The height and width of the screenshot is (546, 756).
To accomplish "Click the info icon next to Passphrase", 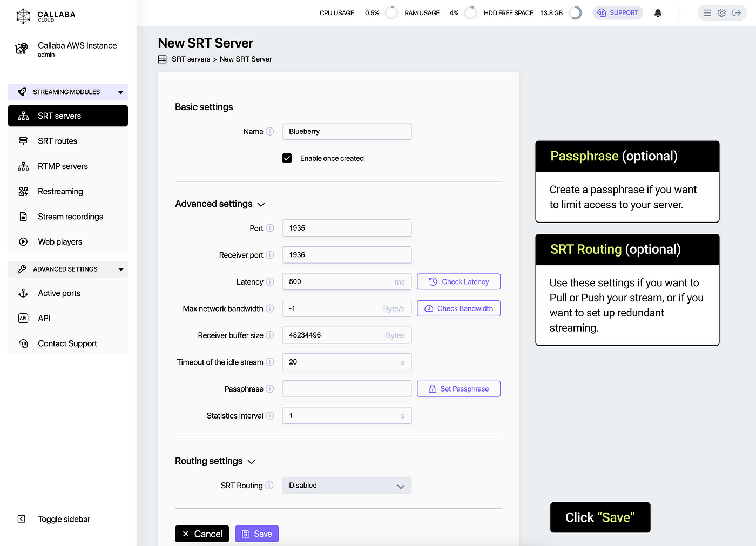I will click(x=270, y=389).
